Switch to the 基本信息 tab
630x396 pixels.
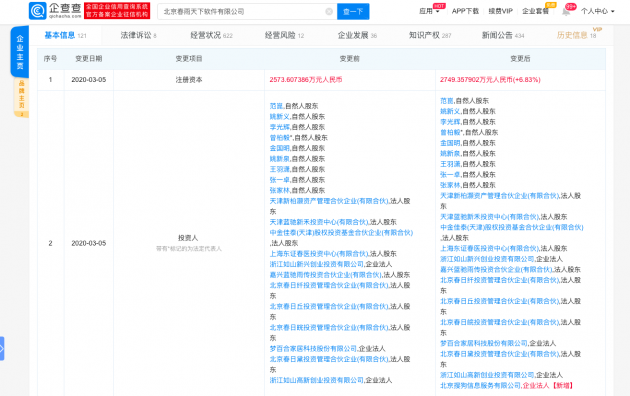tap(65, 35)
